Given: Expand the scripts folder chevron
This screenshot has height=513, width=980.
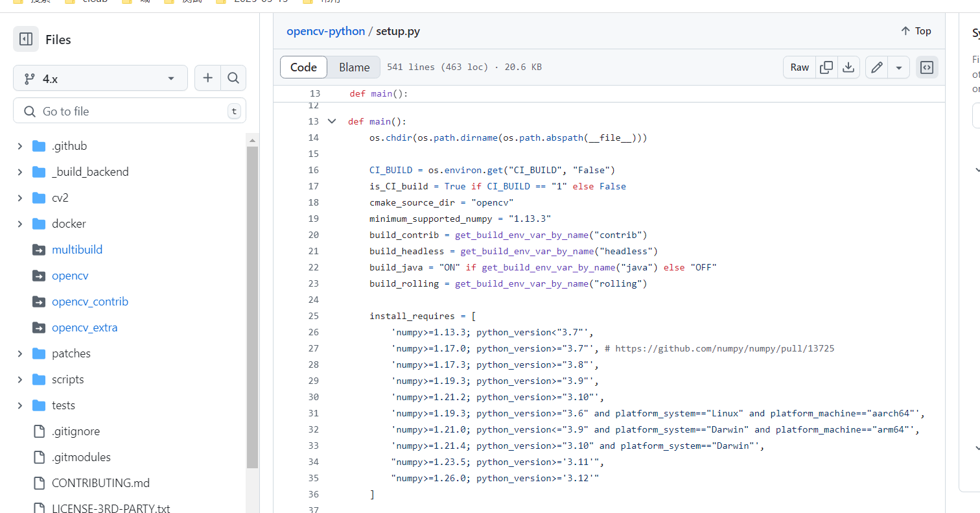Looking at the screenshot, I should (20, 379).
